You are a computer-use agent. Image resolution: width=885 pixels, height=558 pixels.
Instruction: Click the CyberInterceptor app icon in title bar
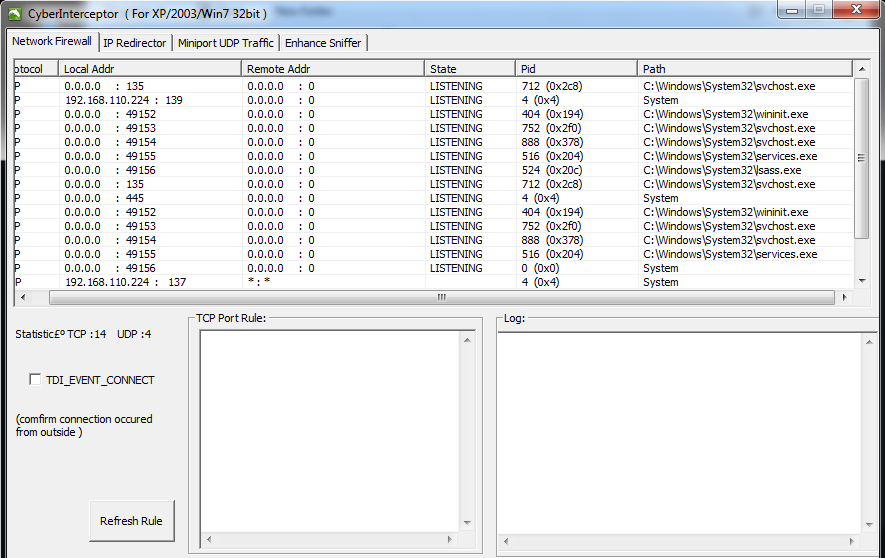pyautogui.click(x=14, y=14)
